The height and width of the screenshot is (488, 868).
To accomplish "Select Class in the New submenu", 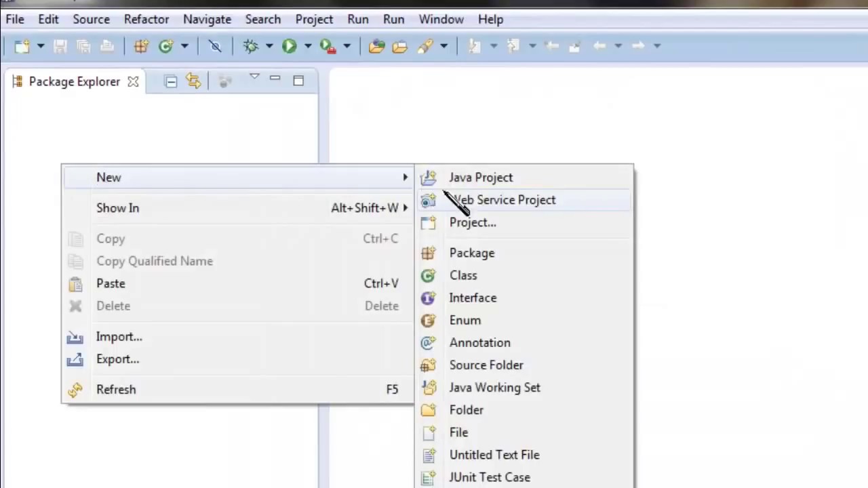I will pyautogui.click(x=524, y=275).
